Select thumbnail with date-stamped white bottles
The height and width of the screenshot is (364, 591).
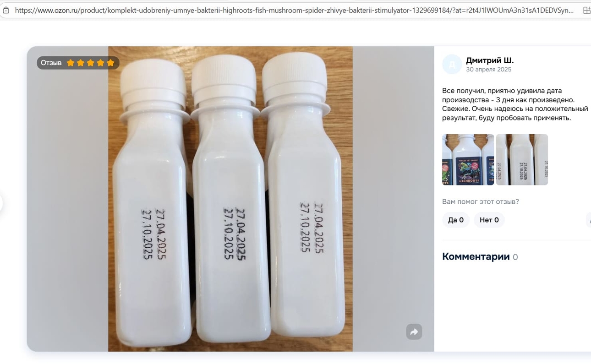(x=522, y=159)
